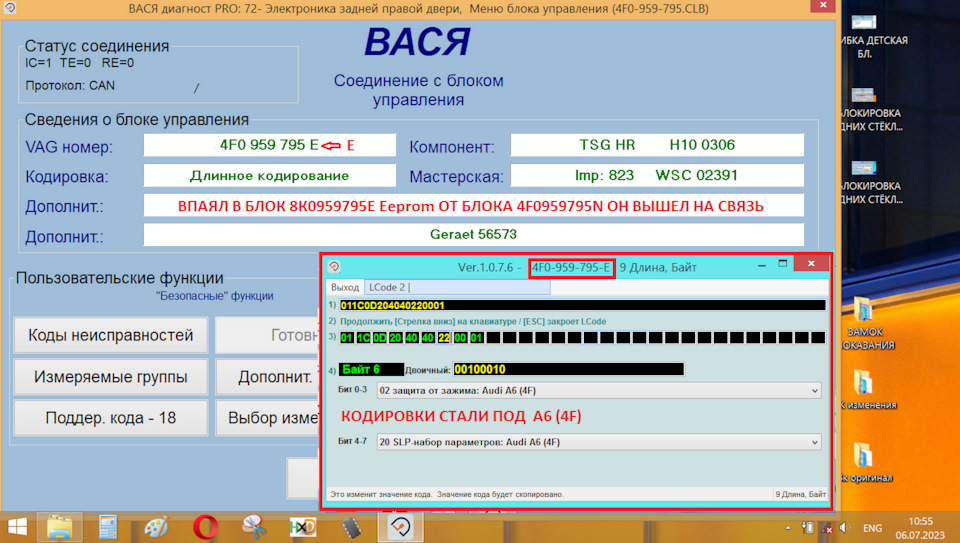
Task: Close the ВАСЯ диагност PRO main window
Action: (823, 6)
